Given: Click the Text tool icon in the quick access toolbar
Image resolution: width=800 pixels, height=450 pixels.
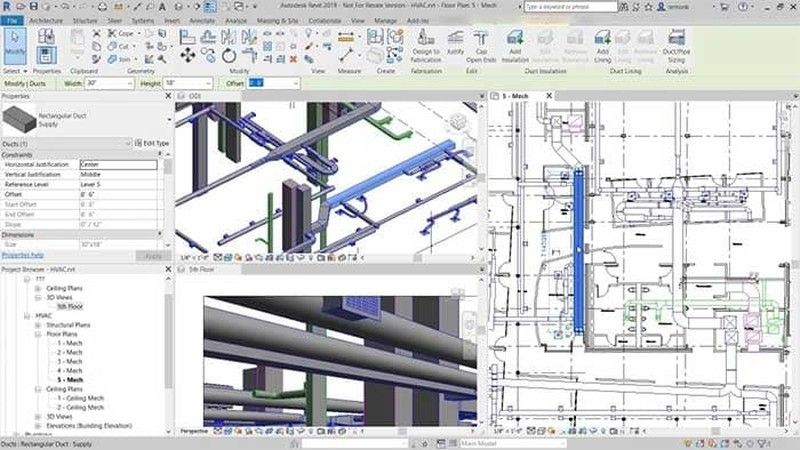Looking at the screenshot, I should click(x=162, y=7).
